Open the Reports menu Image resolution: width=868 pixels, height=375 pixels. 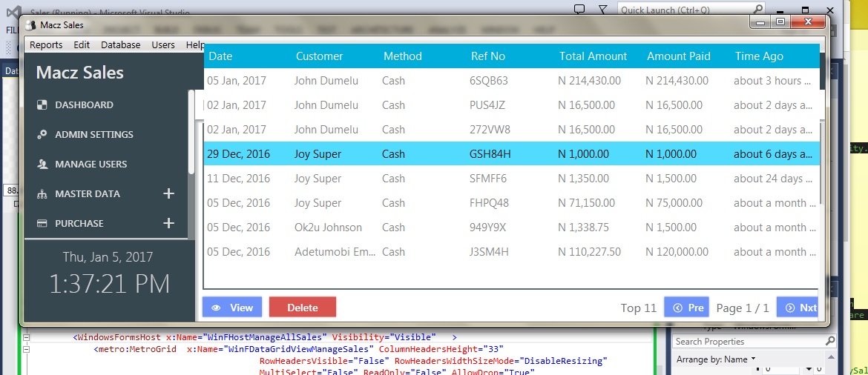point(46,44)
